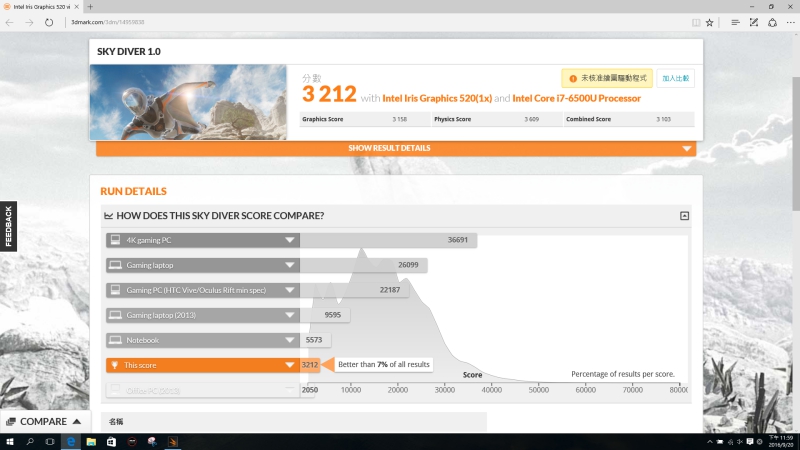
Task: Show hidden system tray icons
Action: [709, 442]
